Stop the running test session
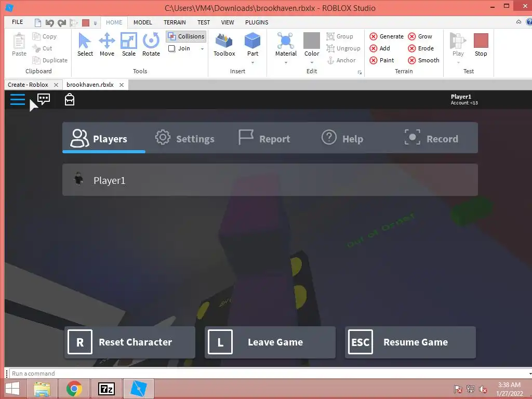This screenshot has height=399, width=532. pos(481,45)
